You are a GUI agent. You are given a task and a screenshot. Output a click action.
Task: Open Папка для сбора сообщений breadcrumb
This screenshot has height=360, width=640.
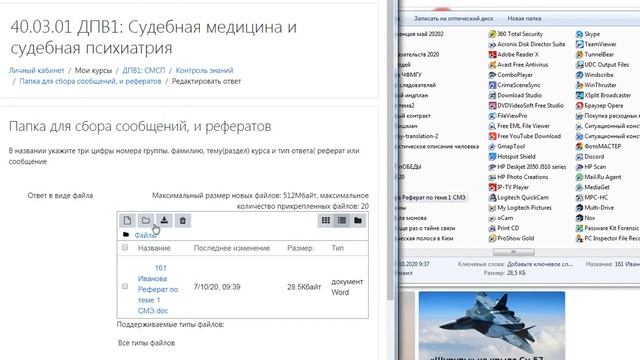coord(90,81)
